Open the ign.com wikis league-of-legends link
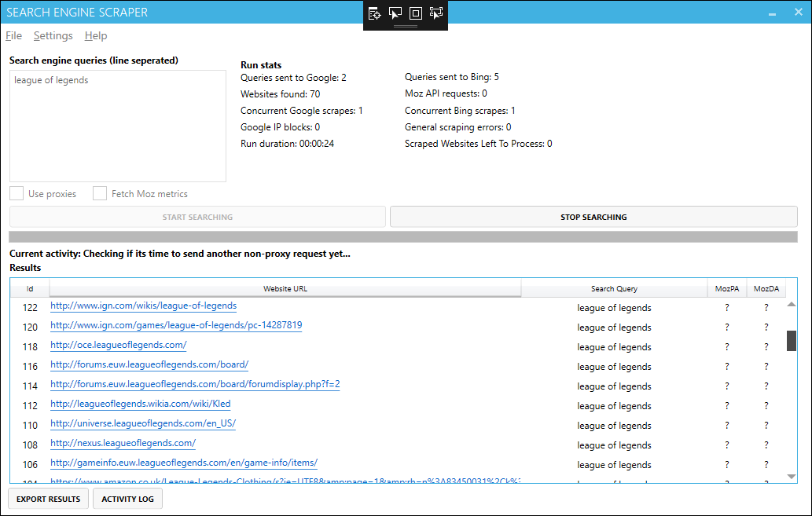 click(x=143, y=306)
